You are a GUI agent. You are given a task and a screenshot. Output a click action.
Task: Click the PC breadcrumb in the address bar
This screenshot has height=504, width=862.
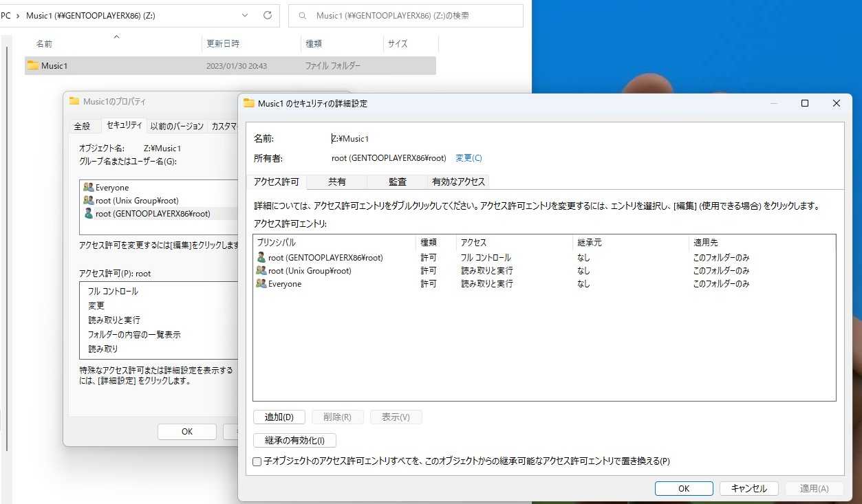[7, 15]
